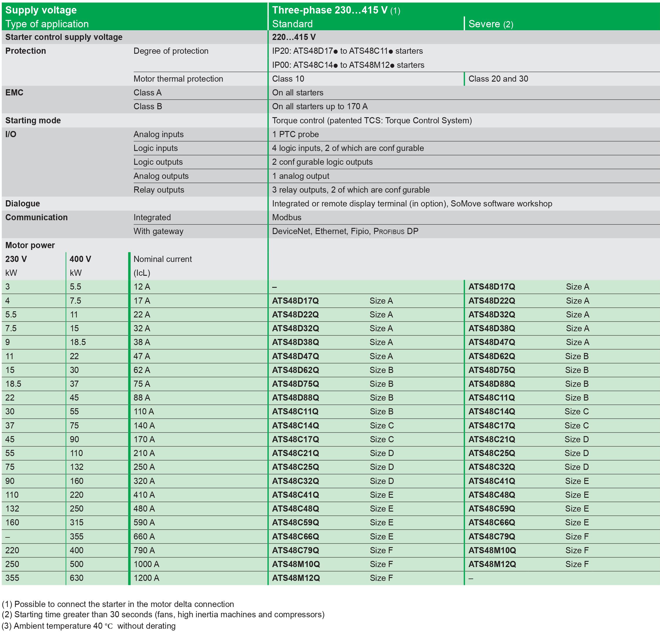The image size is (660, 644).
Task: Click '480 A' nominal current cell
Action: pos(144,509)
